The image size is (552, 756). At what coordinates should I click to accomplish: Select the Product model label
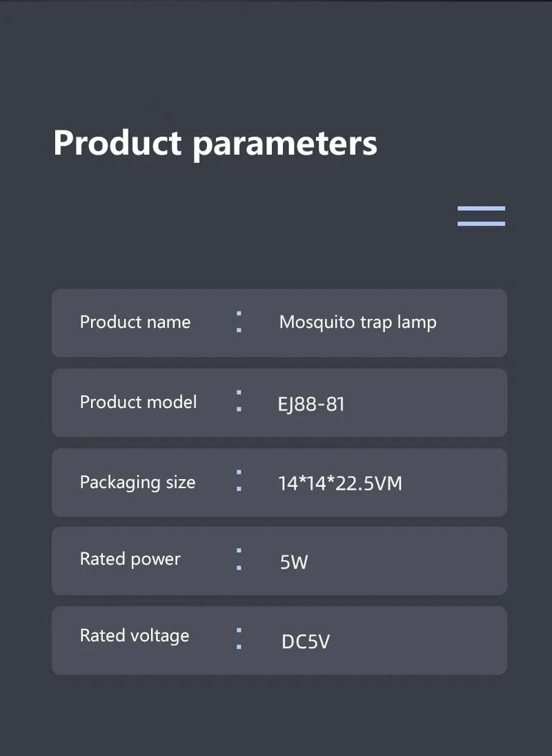(x=138, y=402)
